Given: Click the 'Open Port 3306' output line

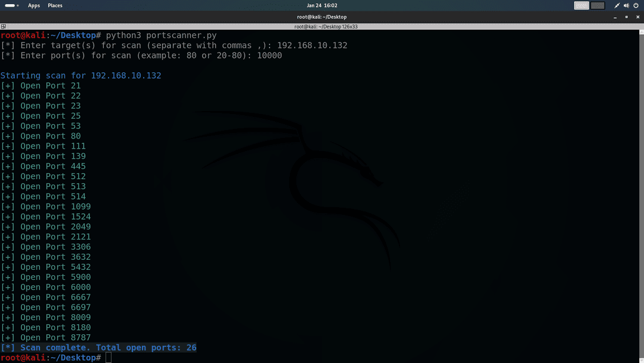Looking at the screenshot, I should 46,247.
